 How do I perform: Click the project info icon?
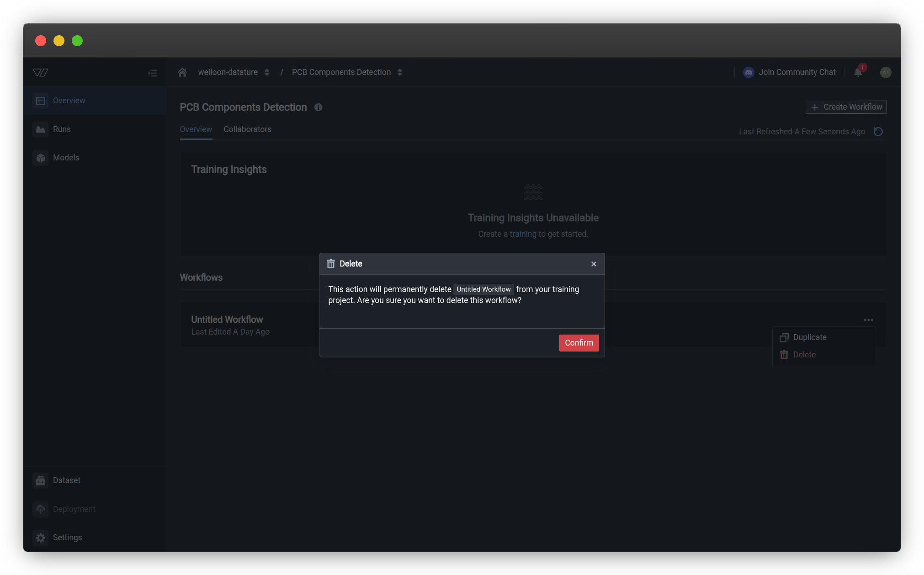point(319,107)
